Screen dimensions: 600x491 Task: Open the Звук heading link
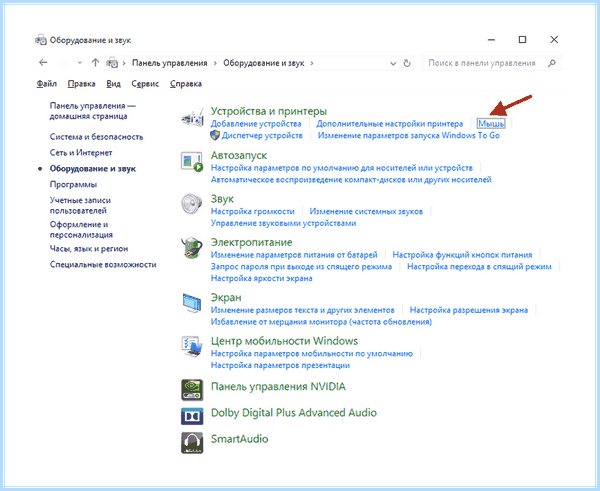point(222,199)
